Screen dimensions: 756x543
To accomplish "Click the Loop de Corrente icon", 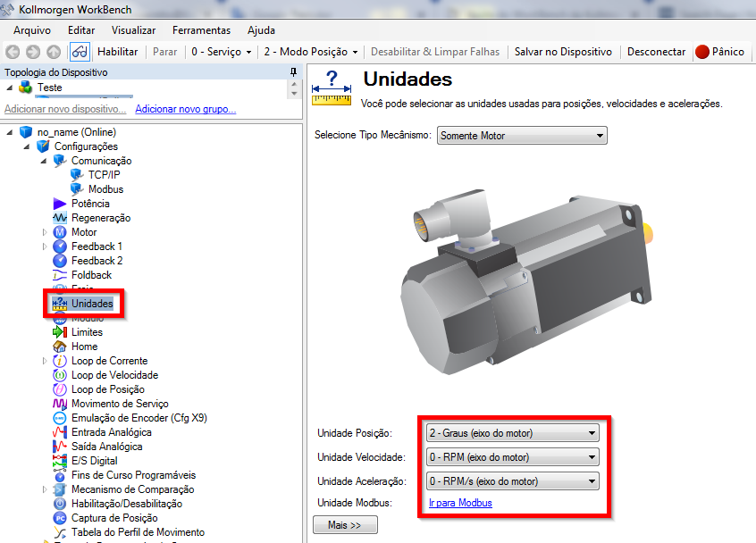I will [x=60, y=361].
